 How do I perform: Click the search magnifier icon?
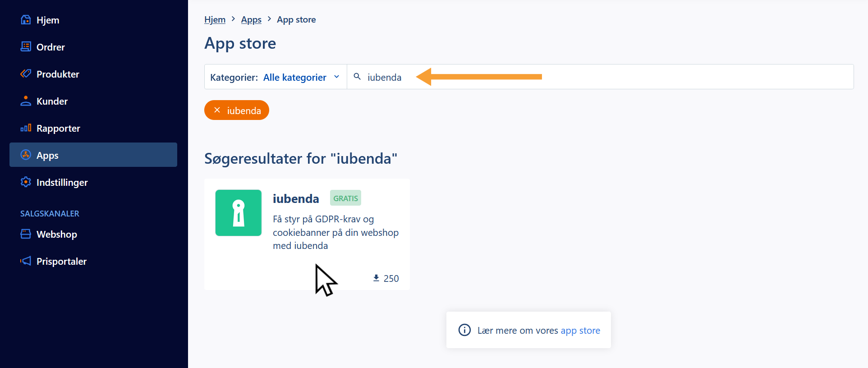pyautogui.click(x=357, y=77)
